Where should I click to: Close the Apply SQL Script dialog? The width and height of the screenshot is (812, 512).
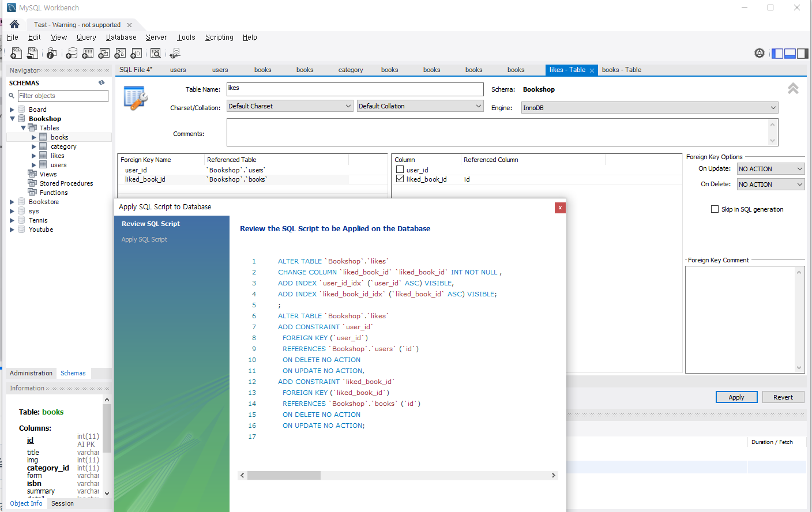click(560, 208)
